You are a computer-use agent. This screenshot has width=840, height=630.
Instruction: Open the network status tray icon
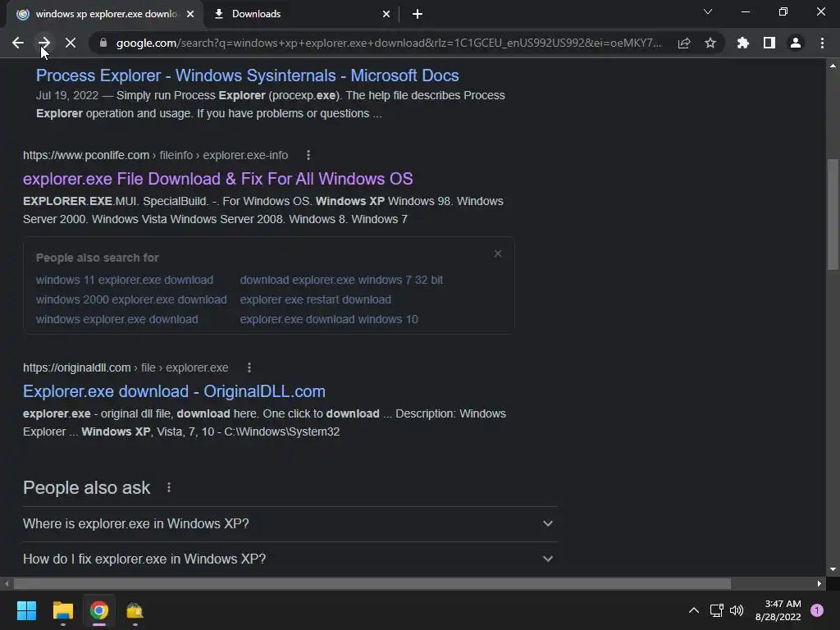coord(716,610)
